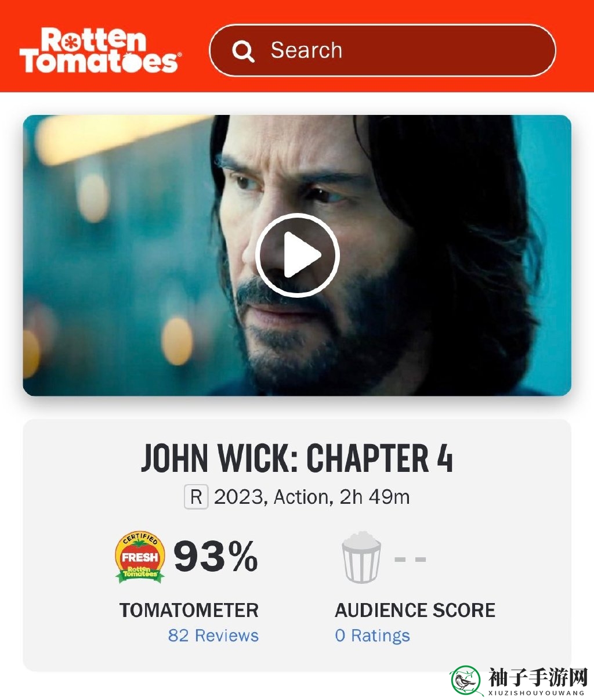Click the trailer thumbnail image of the man's face
The height and width of the screenshot is (700, 594).
[x=297, y=255]
